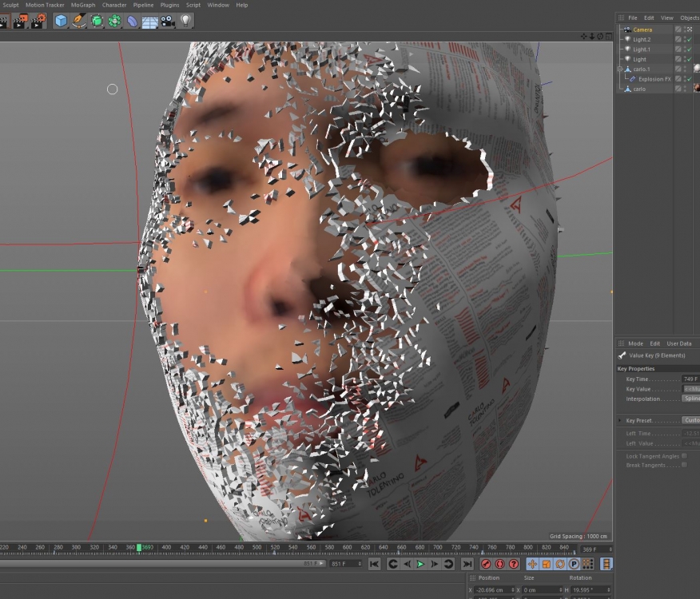
Task: Open the Light object tool
Action: [186, 21]
